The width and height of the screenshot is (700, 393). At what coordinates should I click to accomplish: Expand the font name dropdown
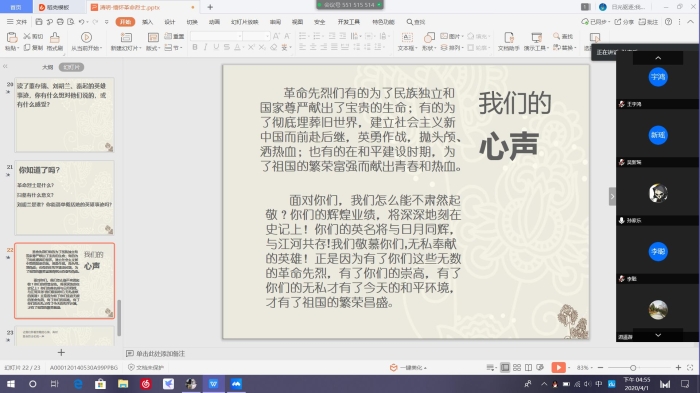240,36
